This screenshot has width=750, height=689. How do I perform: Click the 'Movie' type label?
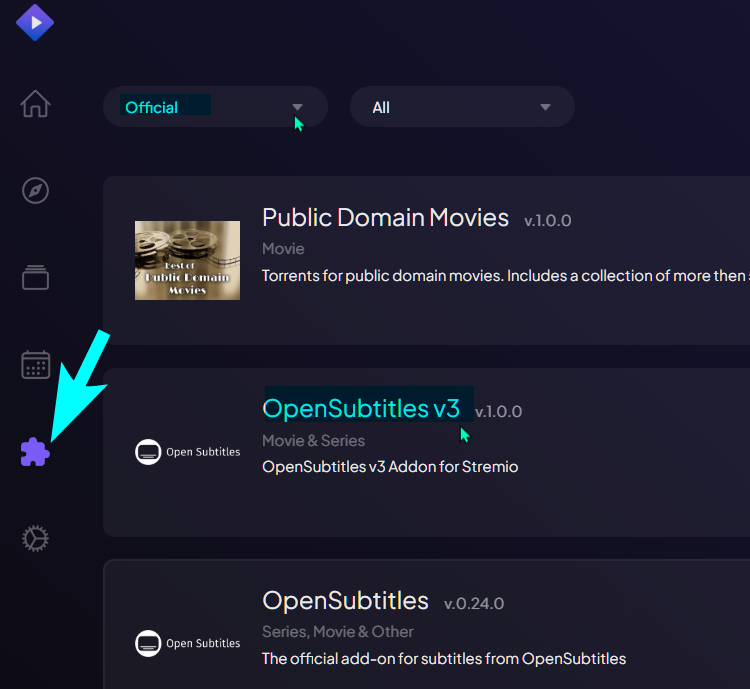click(x=283, y=249)
